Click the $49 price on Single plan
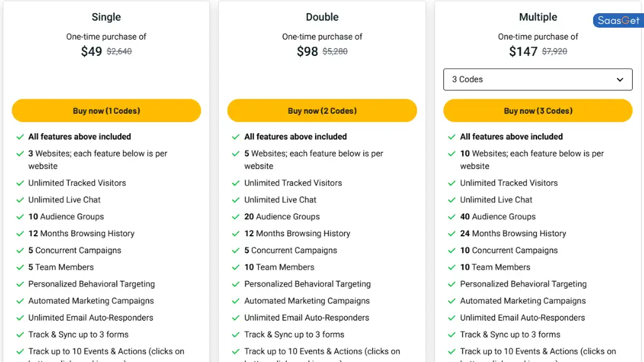Image resolution: width=644 pixels, height=362 pixels. pos(91,52)
